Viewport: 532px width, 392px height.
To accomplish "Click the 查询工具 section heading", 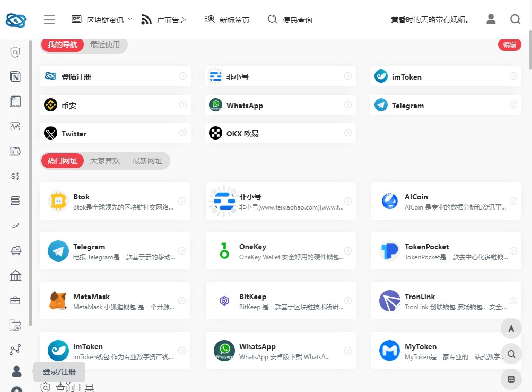I will pos(75,387).
